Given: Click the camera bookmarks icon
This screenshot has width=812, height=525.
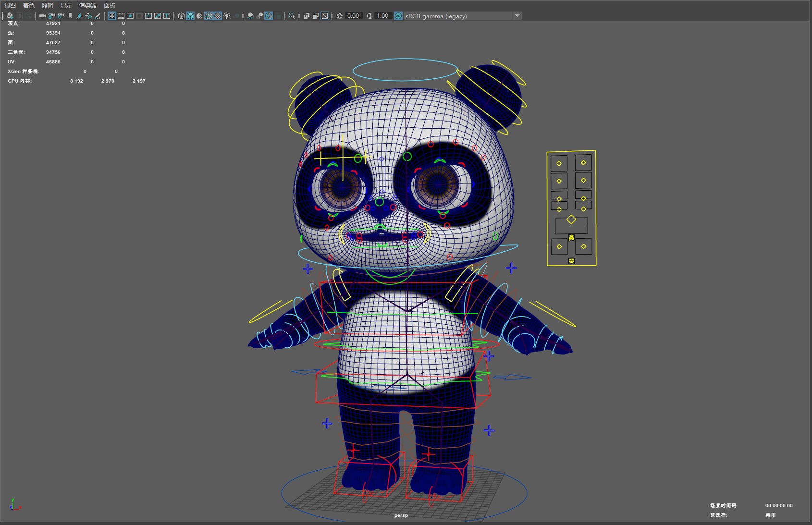Looking at the screenshot, I should tap(70, 16).
